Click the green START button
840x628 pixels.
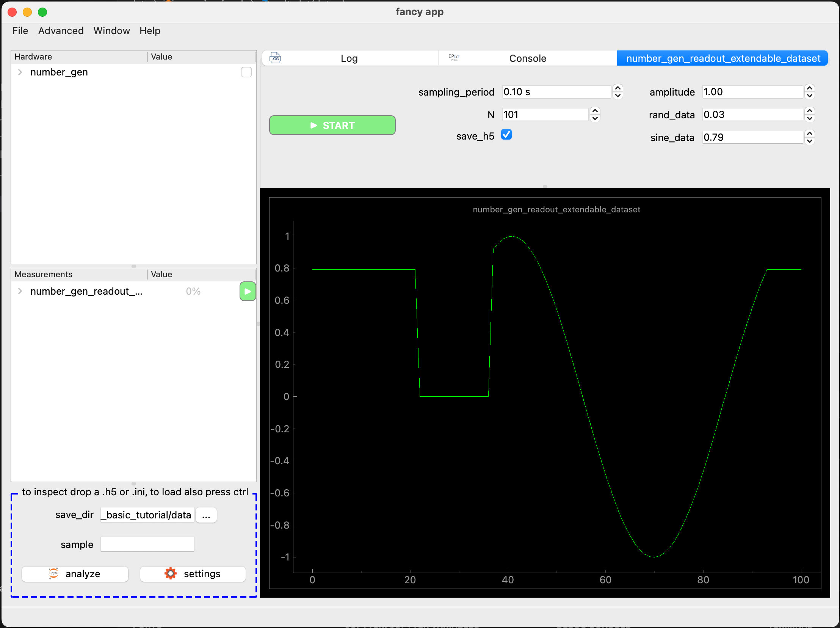(x=332, y=125)
